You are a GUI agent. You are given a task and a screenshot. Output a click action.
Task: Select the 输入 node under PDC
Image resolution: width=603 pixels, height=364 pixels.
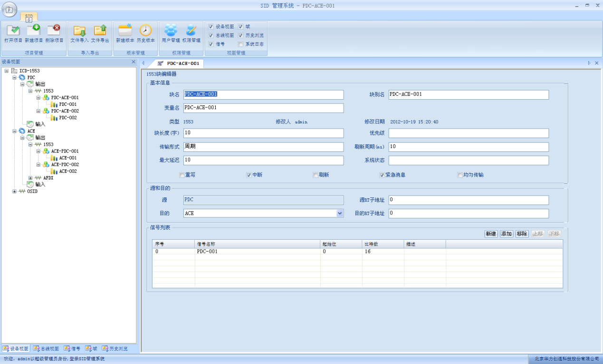click(40, 124)
